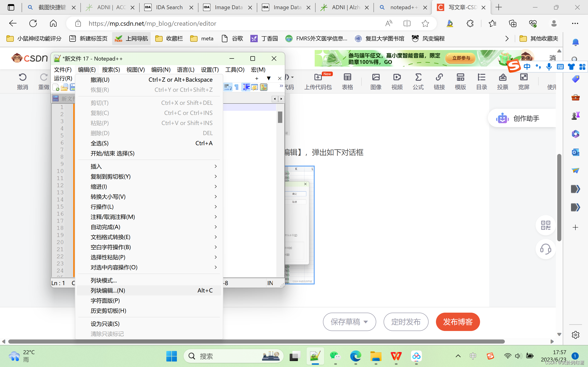The width and height of the screenshot is (588, 367).
Task: Click the CSDN formula (公式) icon
Action: [x=418, y=78]
